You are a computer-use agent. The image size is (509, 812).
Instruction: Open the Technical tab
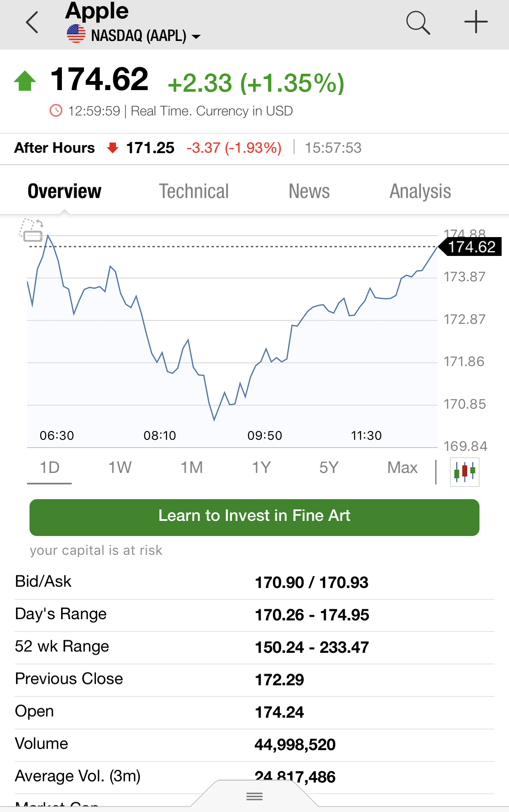click(194, 192)
